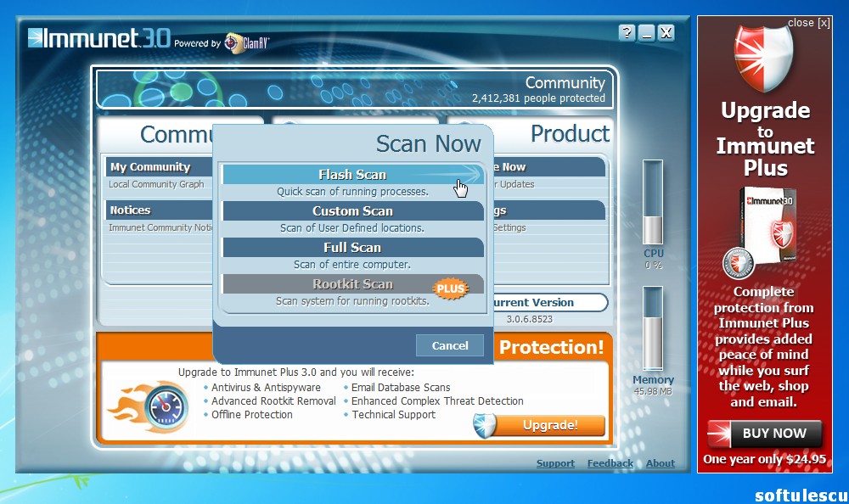Run a Full Scan of computer
849x504 pixels.
point(353,248)
